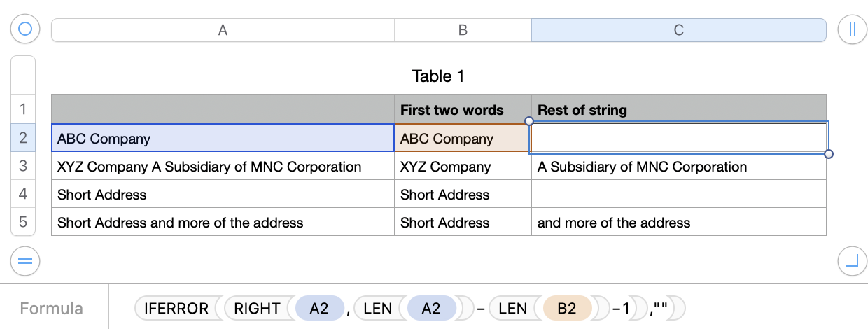Click the RIGHT function token in formula
The height and width of the screenshot is (329, 868).
(x=257, y=309)
